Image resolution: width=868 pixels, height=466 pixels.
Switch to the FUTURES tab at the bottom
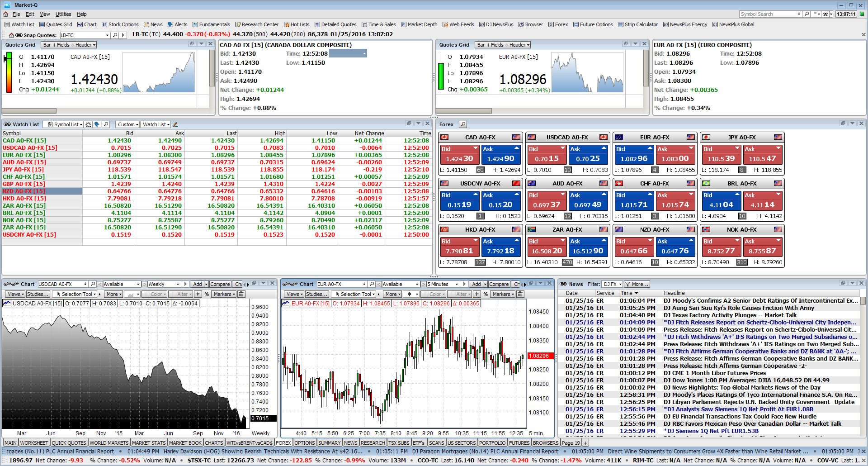(519, 442)
